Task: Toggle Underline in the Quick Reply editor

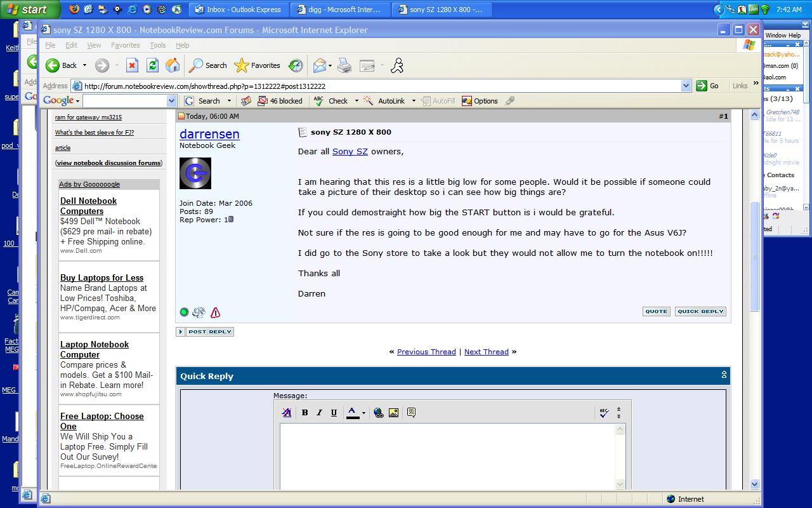Action: 334,413
